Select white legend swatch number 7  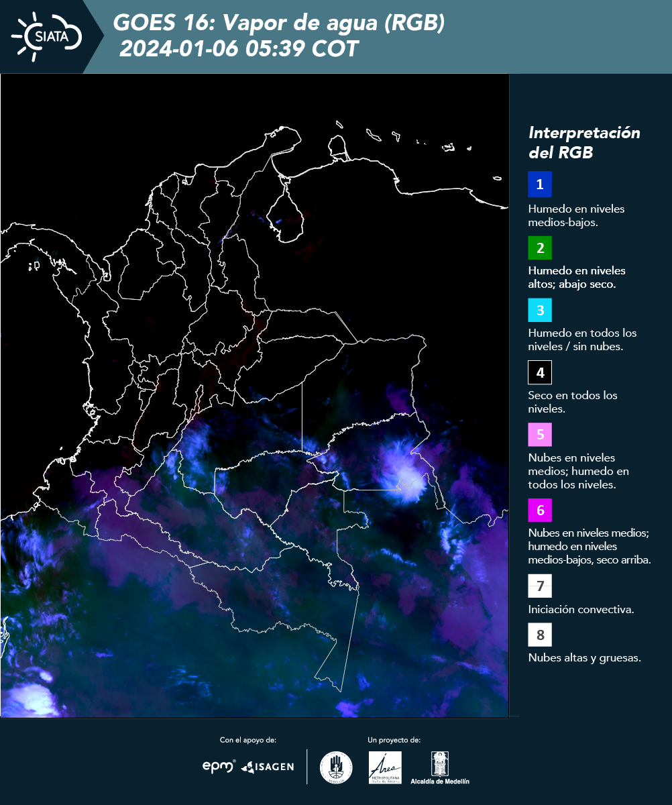pyautogui.click(x=540, y=586)
